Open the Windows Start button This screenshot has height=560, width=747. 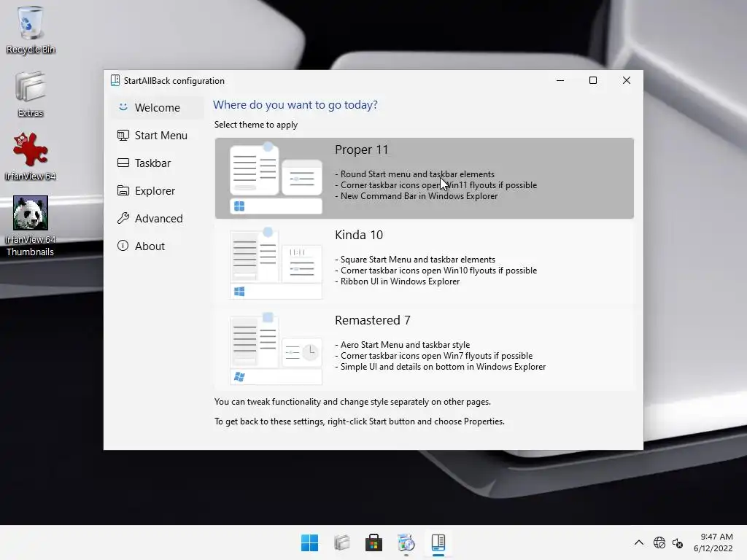click(x=309, y=542)
